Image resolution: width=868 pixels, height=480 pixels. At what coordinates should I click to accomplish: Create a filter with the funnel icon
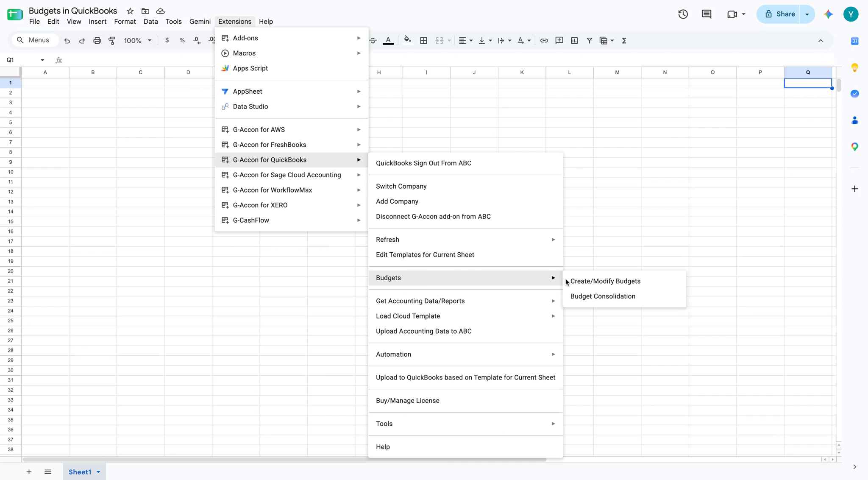point(589,41)
